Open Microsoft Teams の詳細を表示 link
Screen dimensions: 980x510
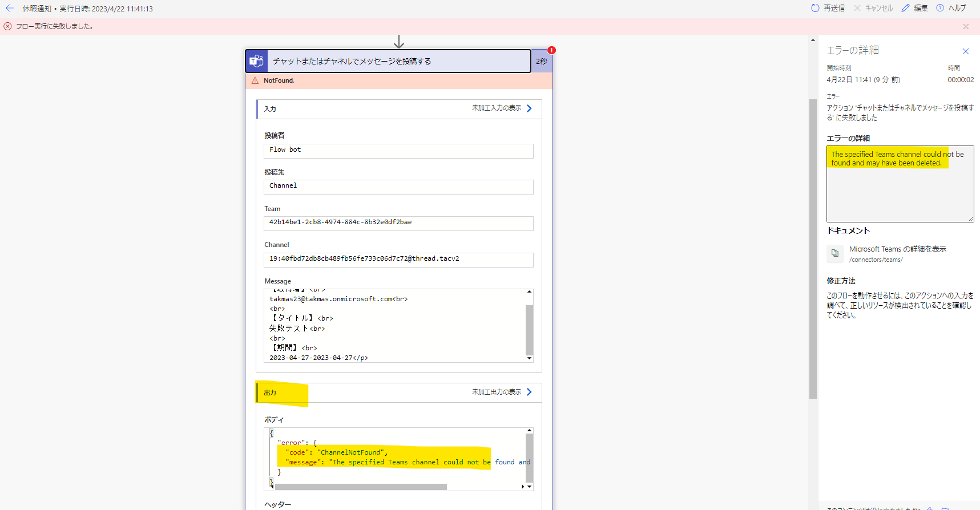click(x=898, y=249)
